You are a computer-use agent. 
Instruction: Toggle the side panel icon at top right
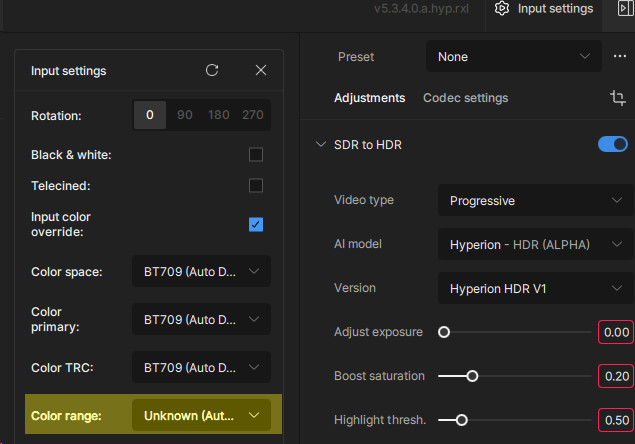tap(625, 9)
